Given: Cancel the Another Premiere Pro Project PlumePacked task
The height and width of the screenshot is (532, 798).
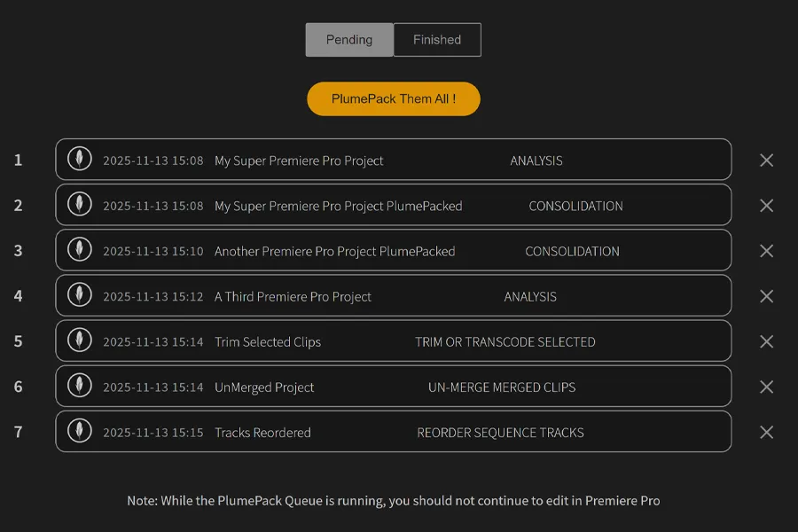Looking at the screenshot, I should pos(766,250).
